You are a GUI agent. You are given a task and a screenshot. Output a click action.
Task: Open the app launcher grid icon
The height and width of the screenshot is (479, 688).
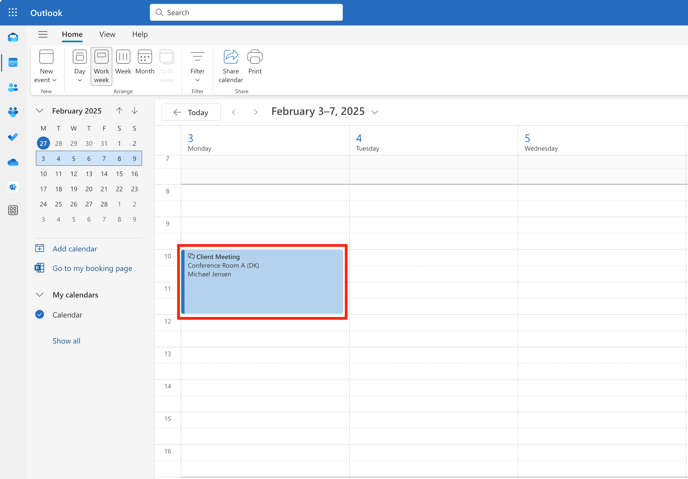point(13,13)
